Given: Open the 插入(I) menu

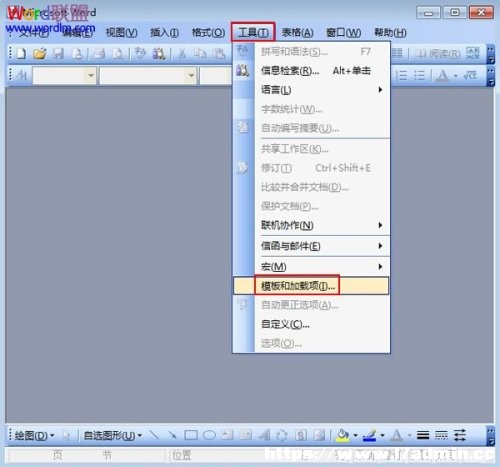Looking at the screenshot, I should click(x=164, y=33).
